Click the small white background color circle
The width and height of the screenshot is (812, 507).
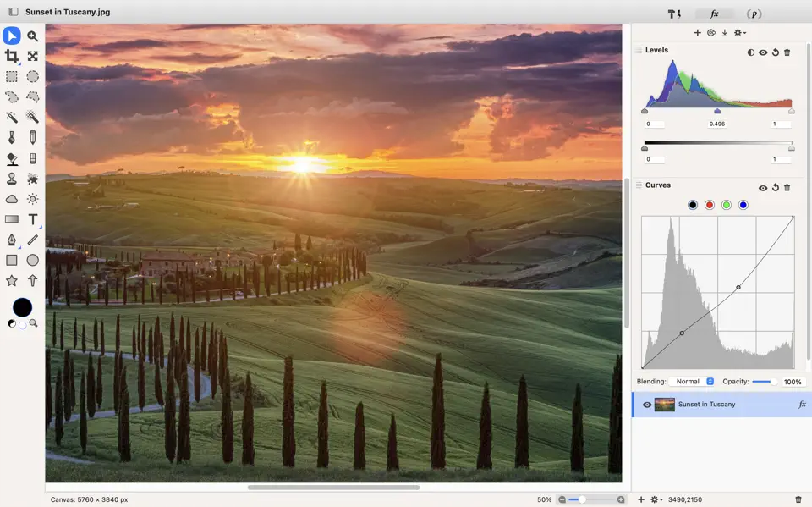[22, 325]
